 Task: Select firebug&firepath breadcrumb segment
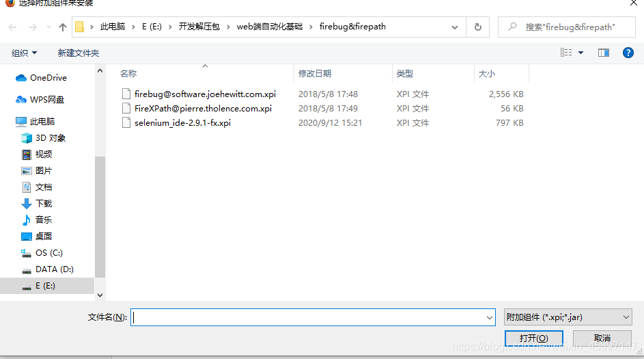[352, 27]
